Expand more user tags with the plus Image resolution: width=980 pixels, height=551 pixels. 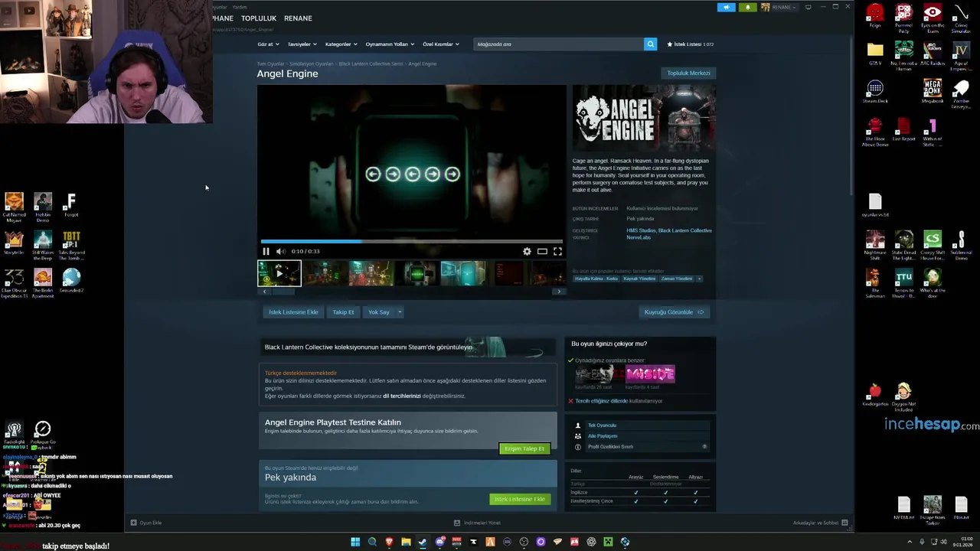pyautogui.click(x=698, y=279)
